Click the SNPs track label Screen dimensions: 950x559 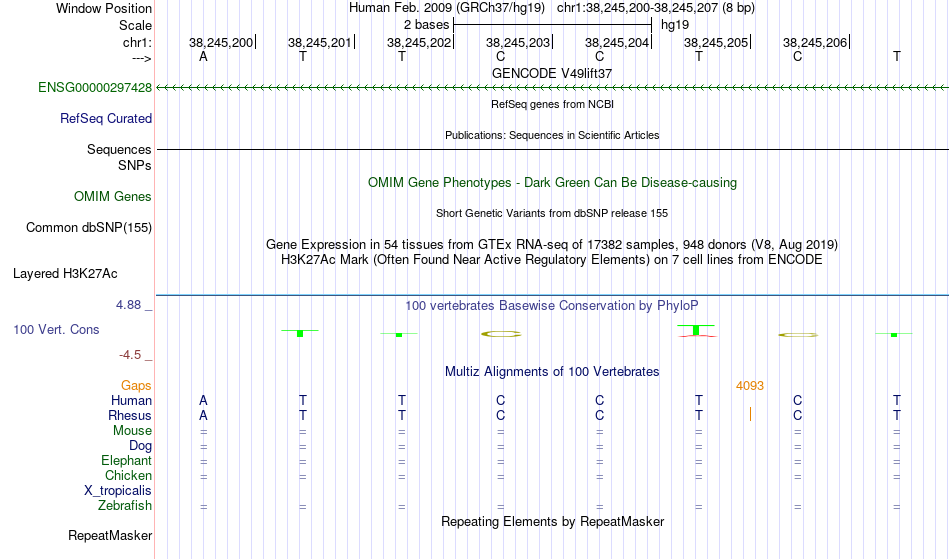[135, 166]
